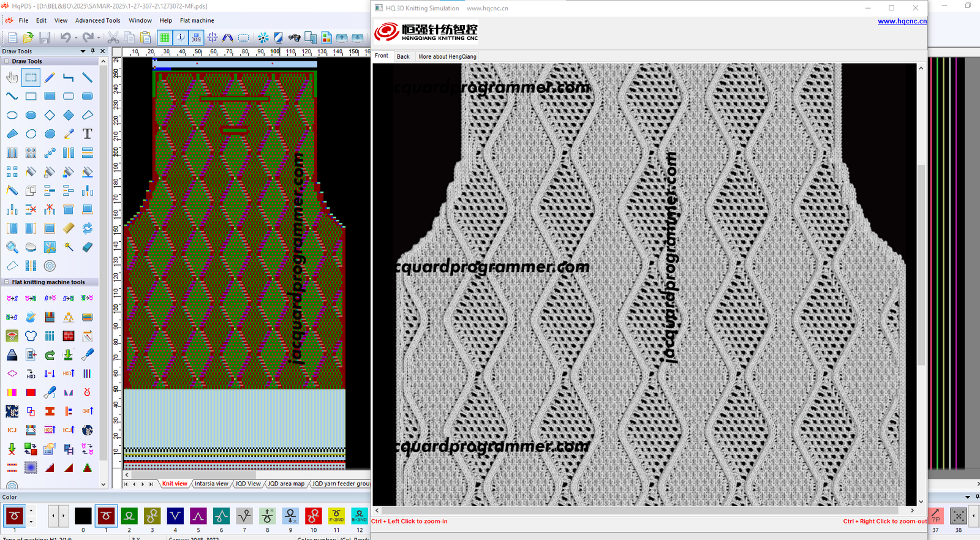Choose the hand pan tool
980x540 pixels.
(x=12, y=77)
